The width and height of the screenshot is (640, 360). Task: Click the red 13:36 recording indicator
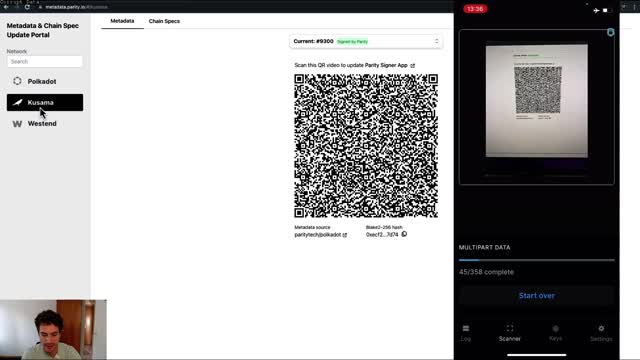475,9
